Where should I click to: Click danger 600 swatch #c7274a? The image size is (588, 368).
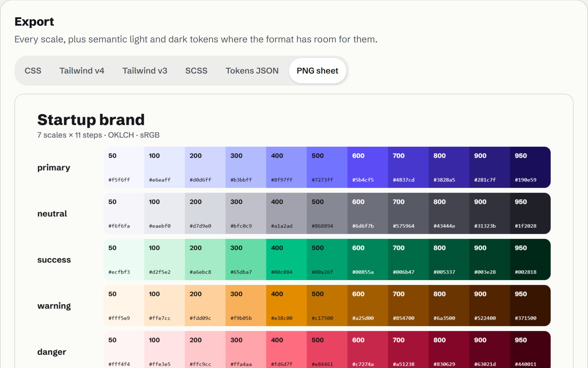click(368, 350)
